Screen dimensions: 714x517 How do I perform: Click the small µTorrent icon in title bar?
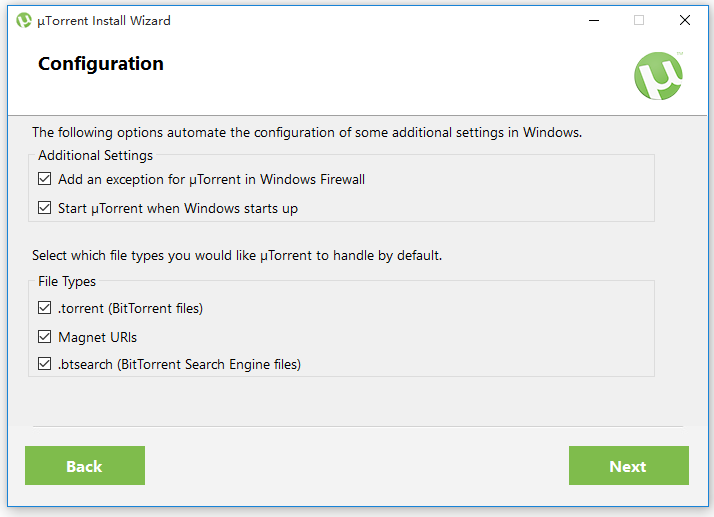click(x=24, y=20)
